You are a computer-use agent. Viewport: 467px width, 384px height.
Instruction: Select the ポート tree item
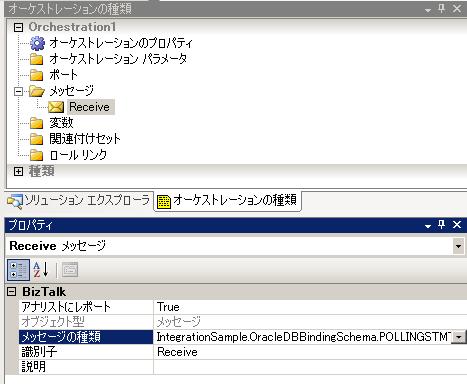(63, 75)
